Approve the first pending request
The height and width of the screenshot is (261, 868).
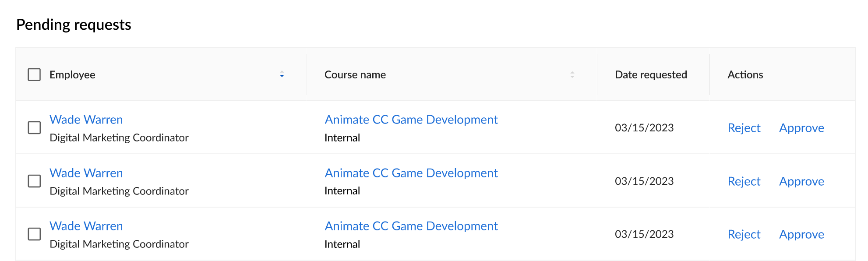(801, 128)
